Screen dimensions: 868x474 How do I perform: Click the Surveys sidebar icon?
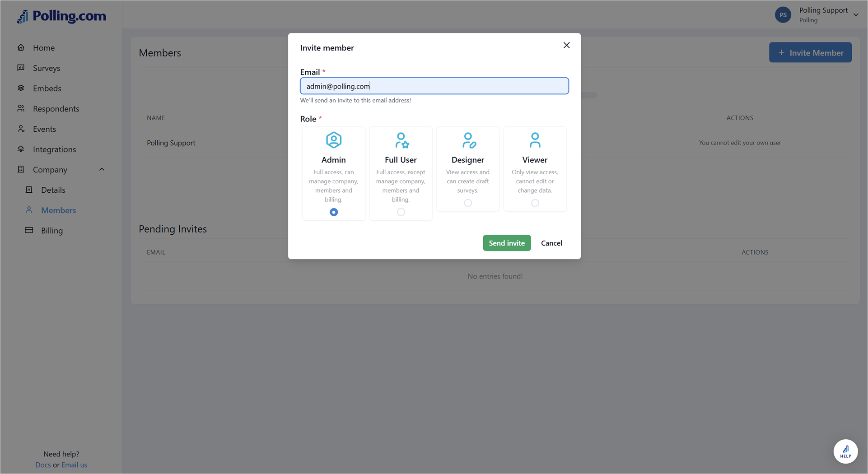coord(21,68)
